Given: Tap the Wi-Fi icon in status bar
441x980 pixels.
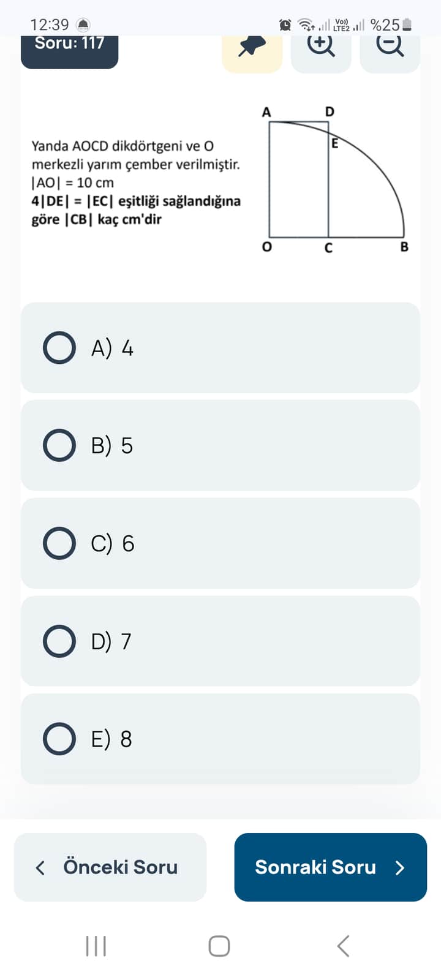Looking at the screenshot, I should (306, 25).
